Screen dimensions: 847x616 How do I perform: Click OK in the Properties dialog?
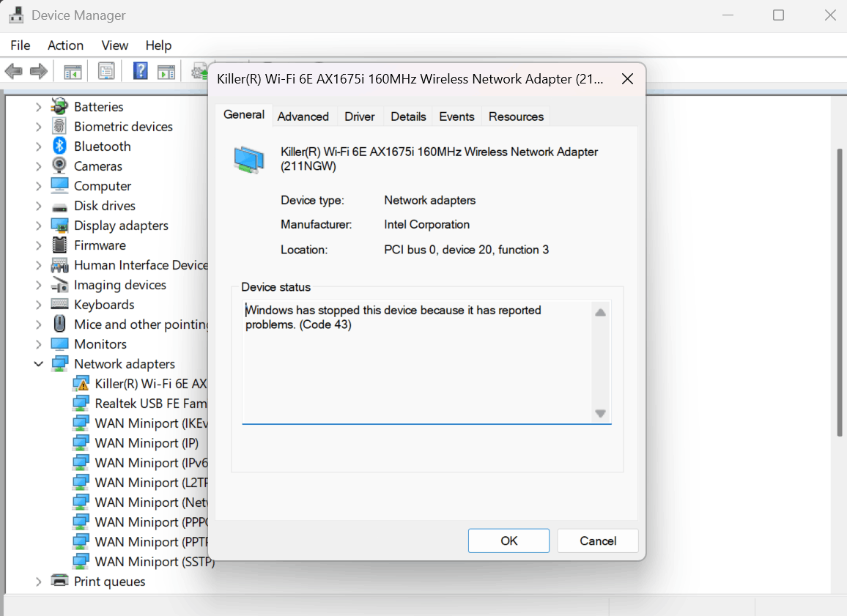(508, 541)
